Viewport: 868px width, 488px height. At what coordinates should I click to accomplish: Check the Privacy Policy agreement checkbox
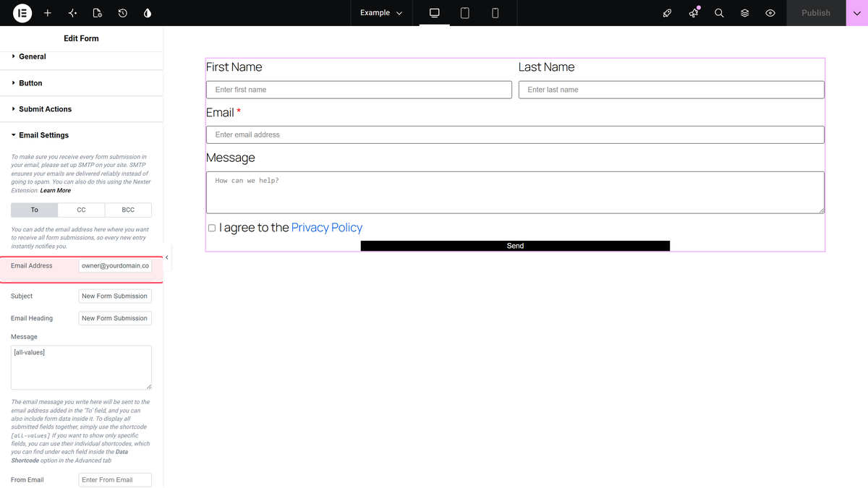(212, 228)
